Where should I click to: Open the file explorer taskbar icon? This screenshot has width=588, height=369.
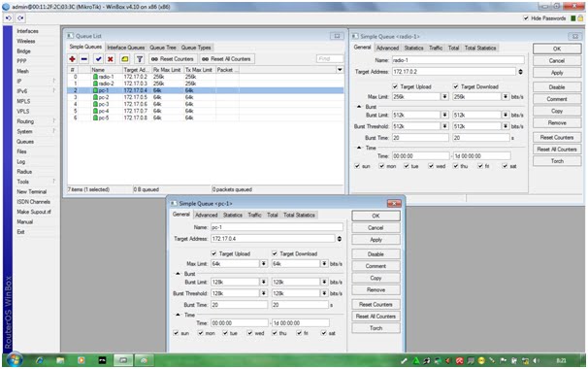click(60, 360)
